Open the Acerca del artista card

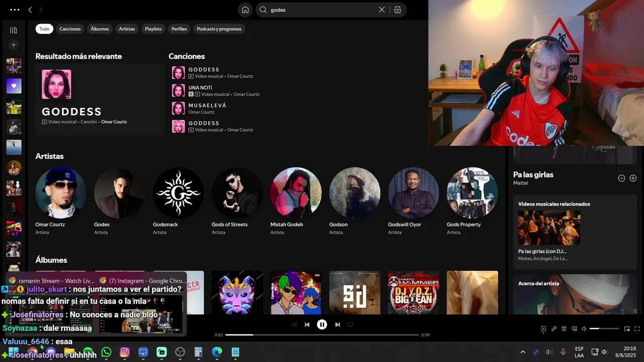[x=575, y=294]
